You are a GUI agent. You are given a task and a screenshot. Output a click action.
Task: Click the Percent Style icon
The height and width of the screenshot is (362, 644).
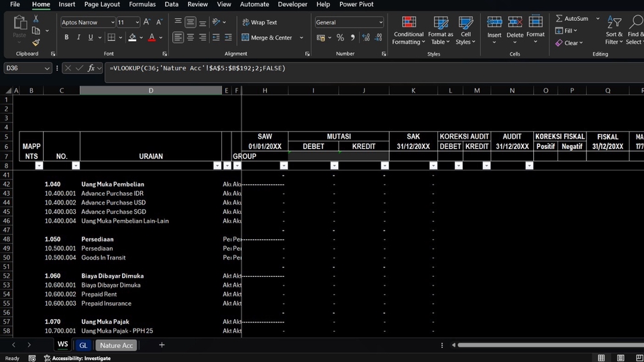click(x=340, y=38)
